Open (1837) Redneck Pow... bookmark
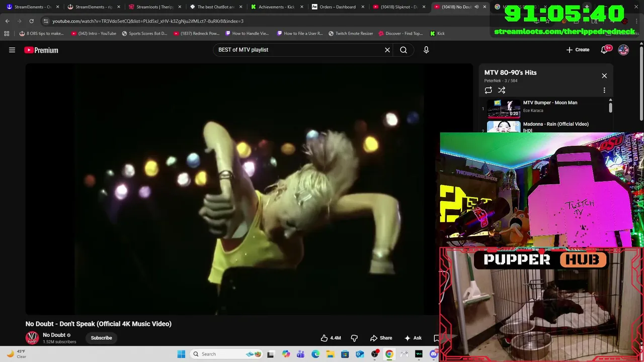This screenshot has width=644, height=362. 197,33
